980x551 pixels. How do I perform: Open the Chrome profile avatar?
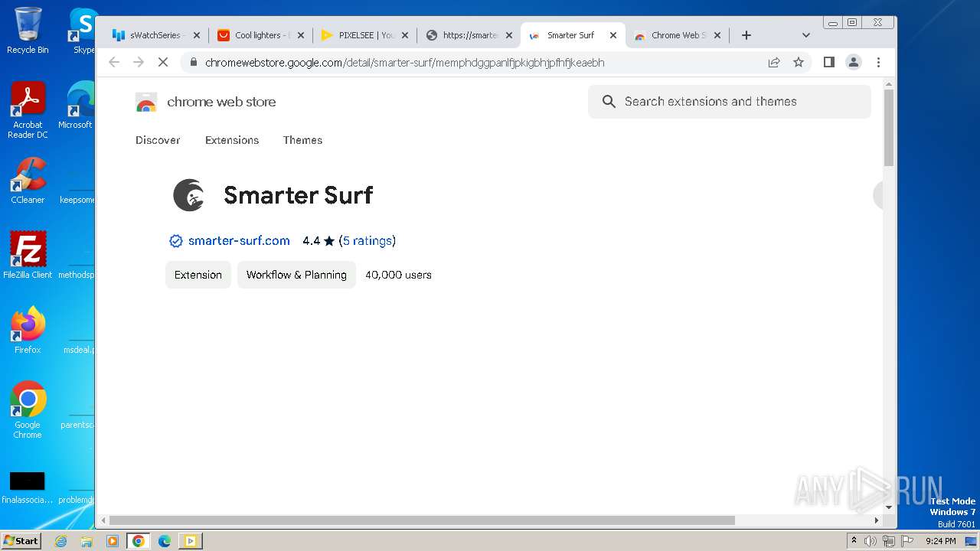tap(854, 62)
